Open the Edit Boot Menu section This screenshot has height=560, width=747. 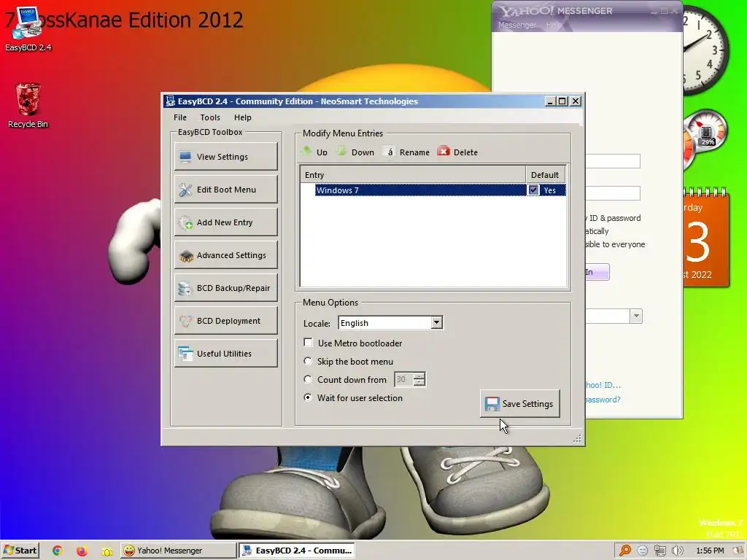(226, 190)
